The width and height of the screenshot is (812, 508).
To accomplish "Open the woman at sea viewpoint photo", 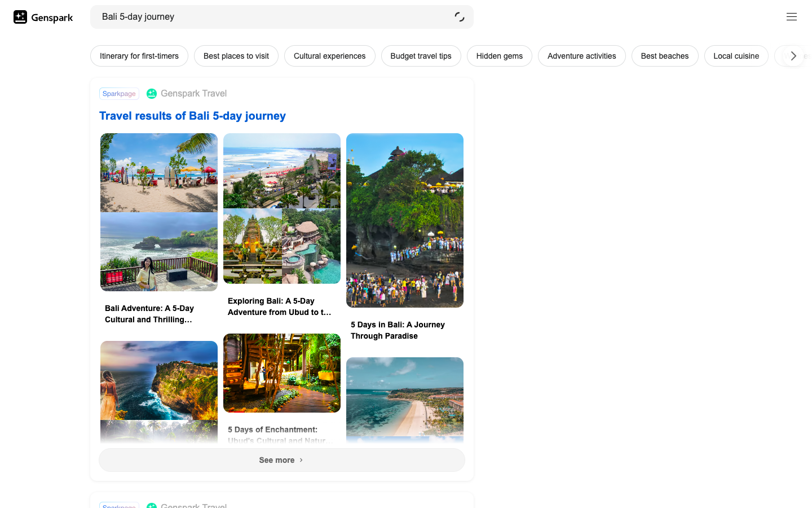I will click(x=159, y=252).
